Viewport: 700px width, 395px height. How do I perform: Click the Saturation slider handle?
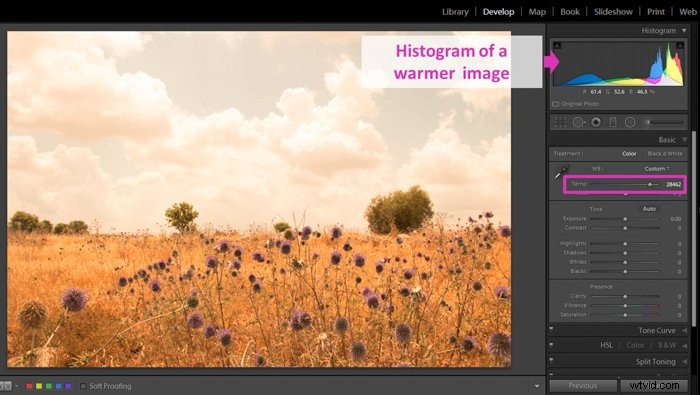point(625,315)
